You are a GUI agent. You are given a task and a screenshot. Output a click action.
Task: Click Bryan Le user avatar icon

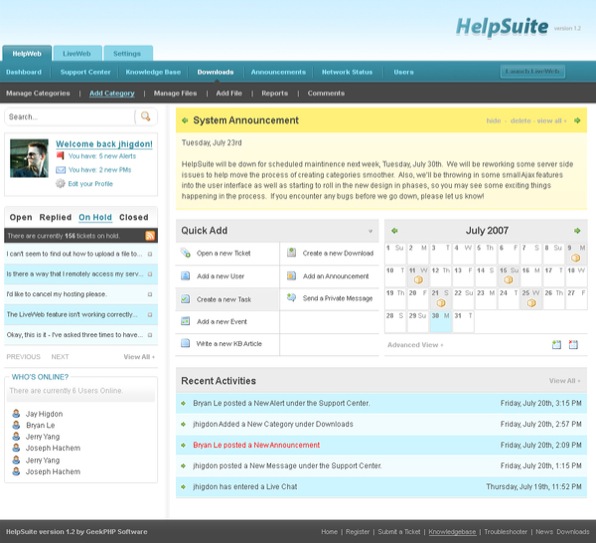tap(16, 425)
